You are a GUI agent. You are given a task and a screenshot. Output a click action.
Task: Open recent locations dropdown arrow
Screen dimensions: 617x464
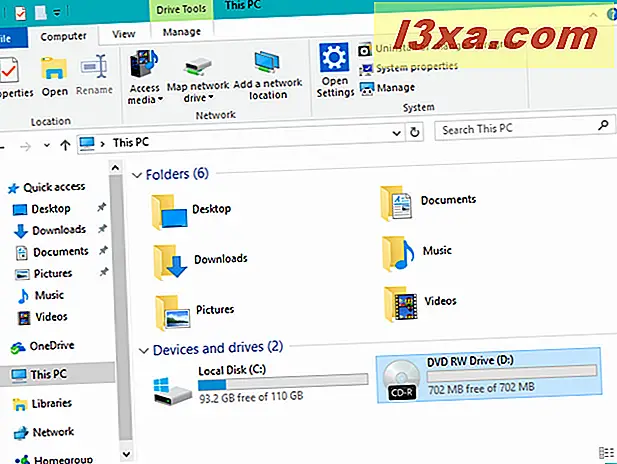tap(46, 145)
